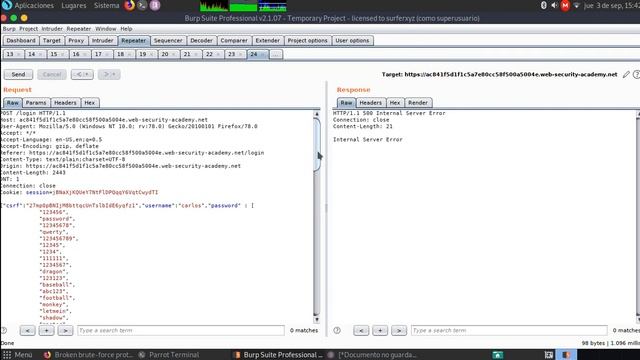The image size is (640, 360).
Task: Show the Request Headers tab
Action: point(65,103)
